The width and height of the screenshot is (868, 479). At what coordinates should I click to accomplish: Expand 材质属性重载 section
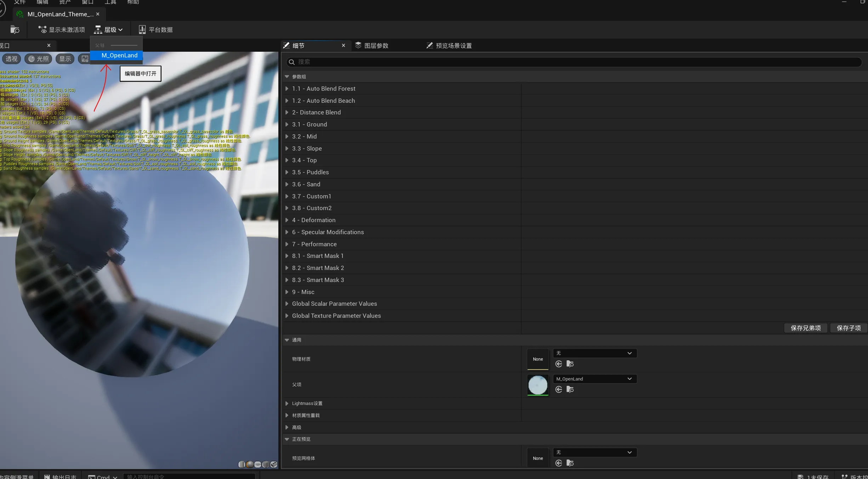pos(287,415)
